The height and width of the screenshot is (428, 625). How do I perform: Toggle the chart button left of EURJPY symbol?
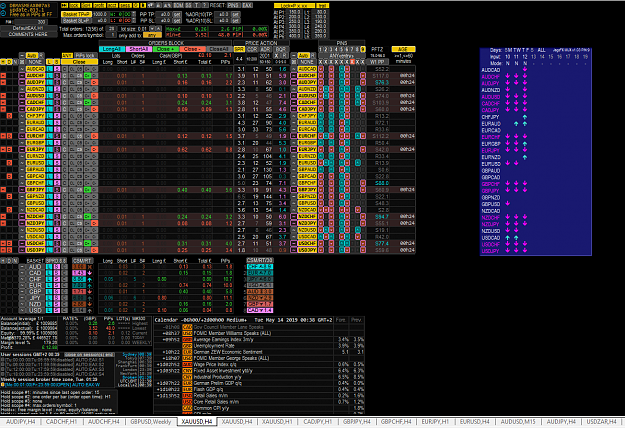pos(22,149)
